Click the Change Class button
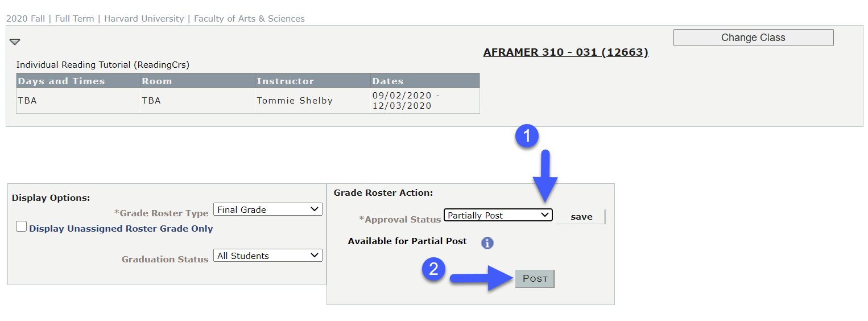The width and height of the screenshot is (868, 321). (753, 38)
